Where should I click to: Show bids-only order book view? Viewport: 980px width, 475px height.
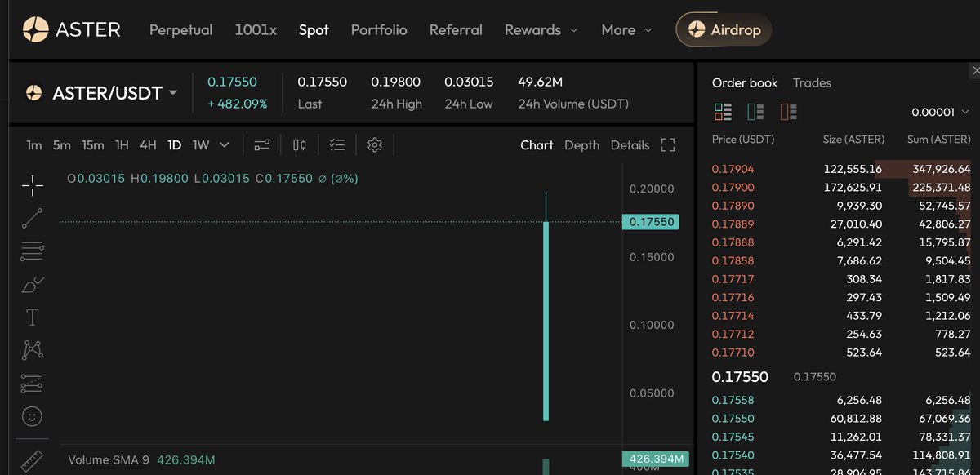point(755,112)
